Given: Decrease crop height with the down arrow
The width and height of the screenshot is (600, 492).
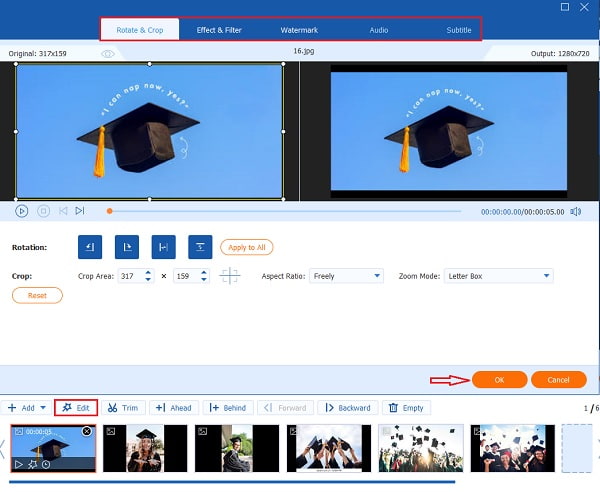Looking at the screenshot, I should point(204,280).
